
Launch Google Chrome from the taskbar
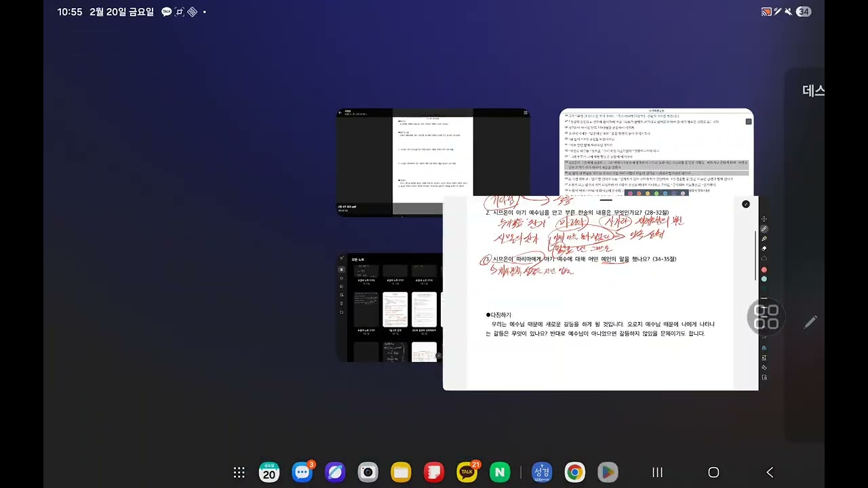(x=575, y=472)
